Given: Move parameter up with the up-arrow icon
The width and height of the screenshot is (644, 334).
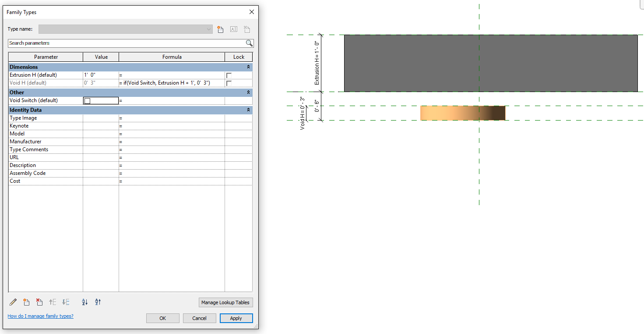Looking at the screenshot, I should 53,302.
